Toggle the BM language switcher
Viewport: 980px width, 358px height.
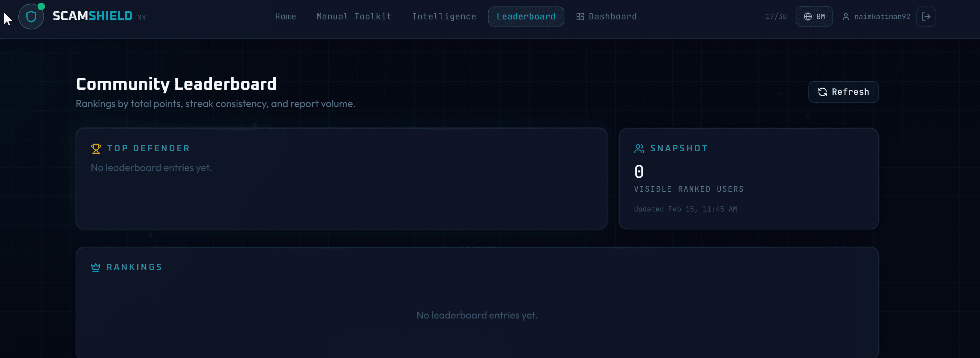[814, 17]
